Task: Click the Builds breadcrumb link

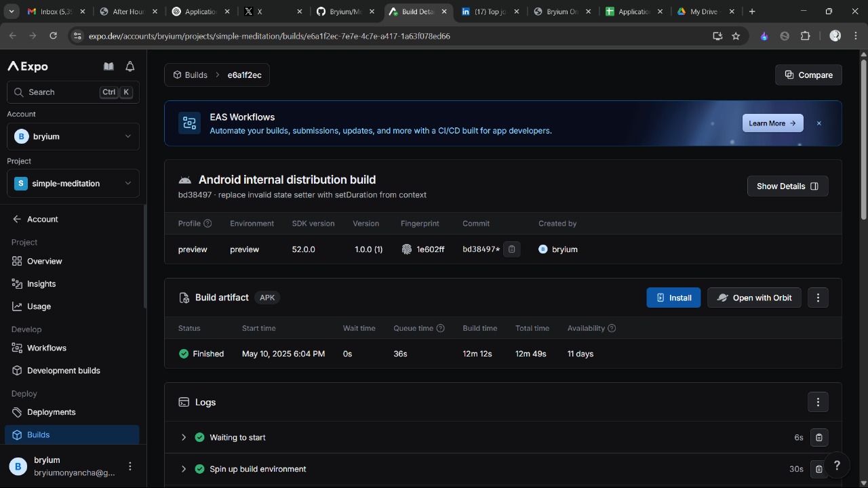Action: [x=190, y=75]
